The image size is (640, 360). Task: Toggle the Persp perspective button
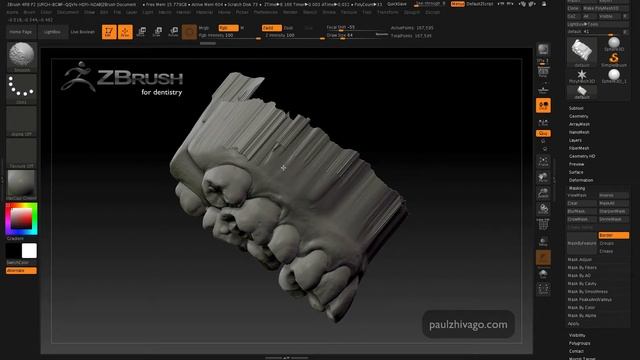pyautogui.click(x=543, y=73)
